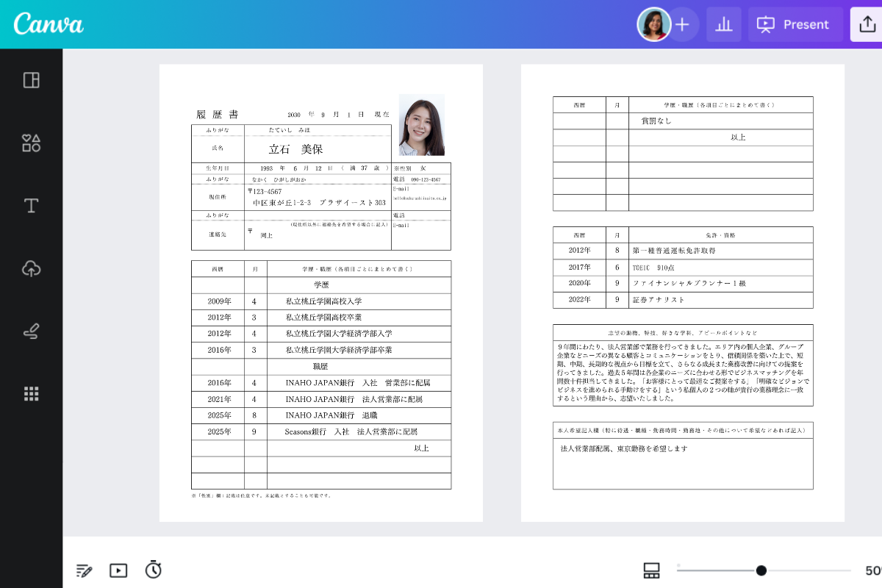Return home via the Canva logo

(x=47, y=24)
